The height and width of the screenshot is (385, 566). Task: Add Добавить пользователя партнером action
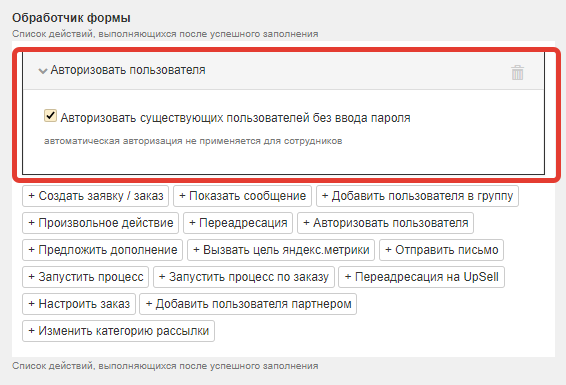coord(248,304)
